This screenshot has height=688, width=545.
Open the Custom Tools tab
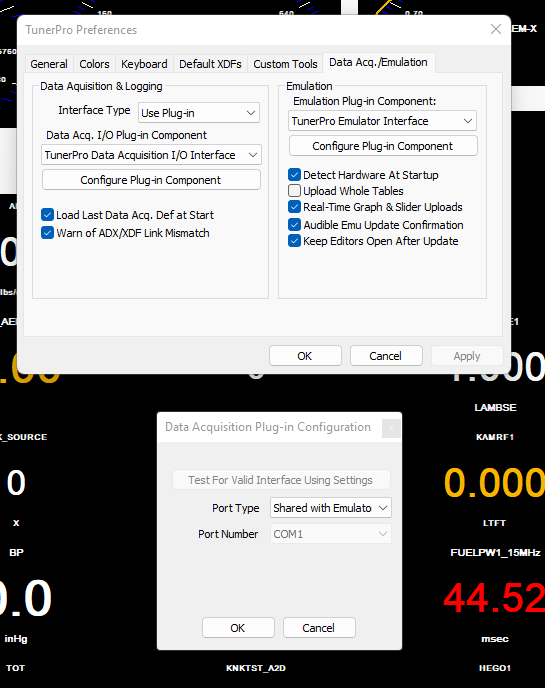click(285, 64)
